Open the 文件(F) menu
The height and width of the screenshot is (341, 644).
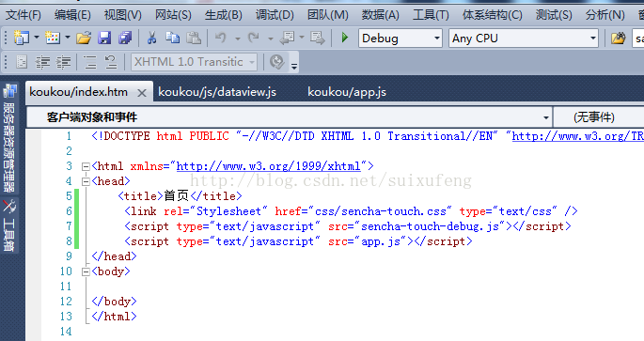[23, 15]
